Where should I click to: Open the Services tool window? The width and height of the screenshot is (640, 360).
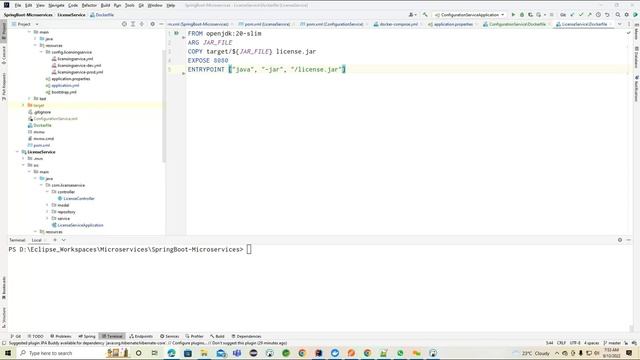click(169, 336)
